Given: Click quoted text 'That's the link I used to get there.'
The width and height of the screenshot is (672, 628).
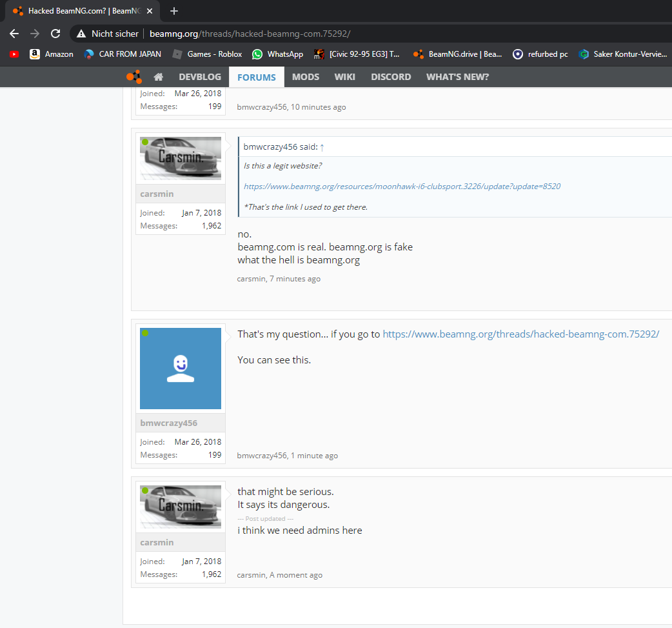Looking at the screenshot, I should coord(306,207).
